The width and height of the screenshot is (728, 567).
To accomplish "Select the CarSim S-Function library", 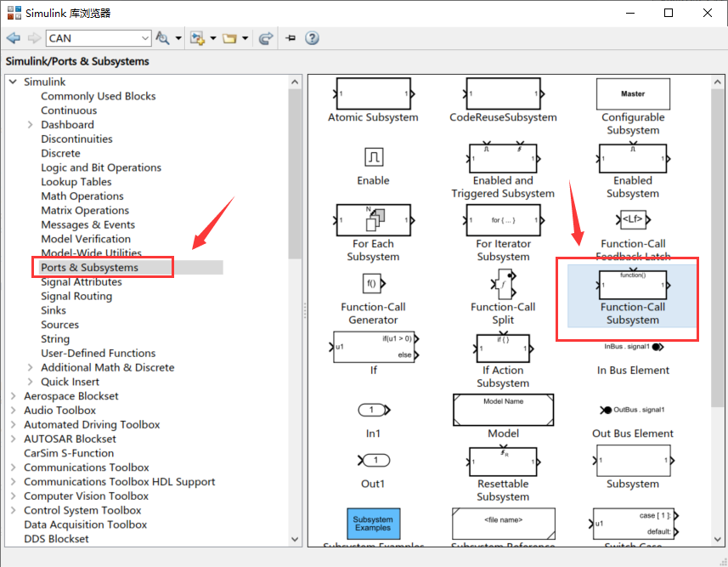I will click(x=69, y=453).
